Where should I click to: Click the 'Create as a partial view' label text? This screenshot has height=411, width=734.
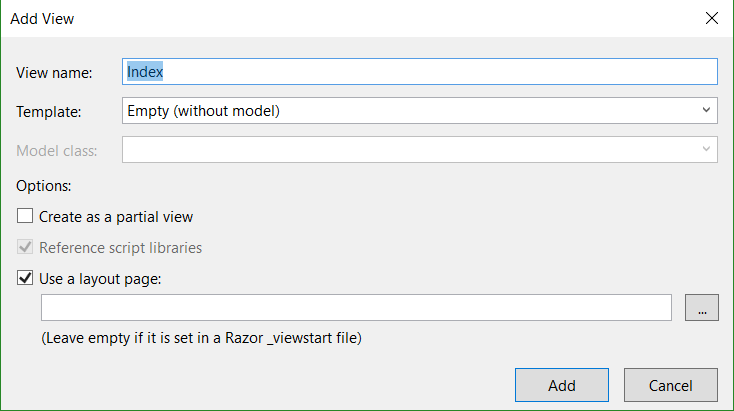(x=116, y=216)
